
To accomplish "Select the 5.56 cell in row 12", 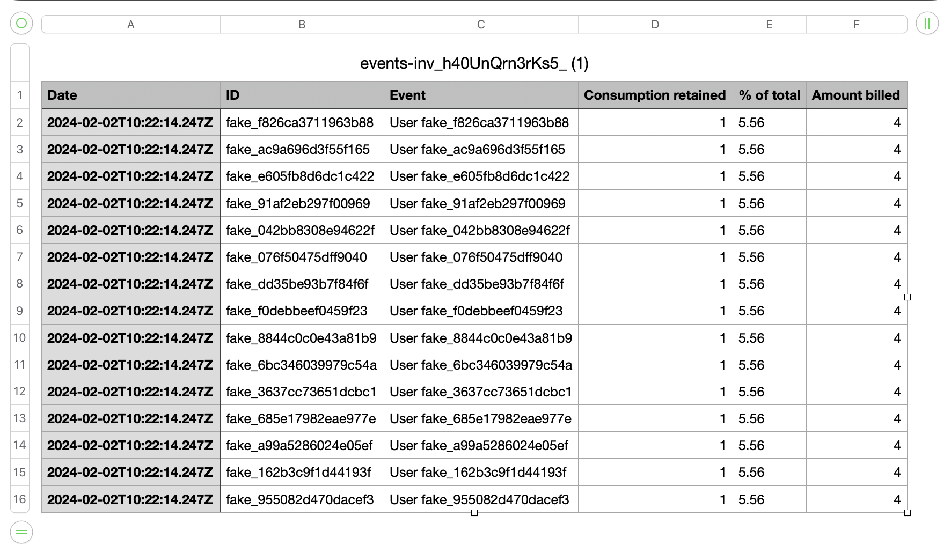I will pyautogui.click(x=769, y=392).
